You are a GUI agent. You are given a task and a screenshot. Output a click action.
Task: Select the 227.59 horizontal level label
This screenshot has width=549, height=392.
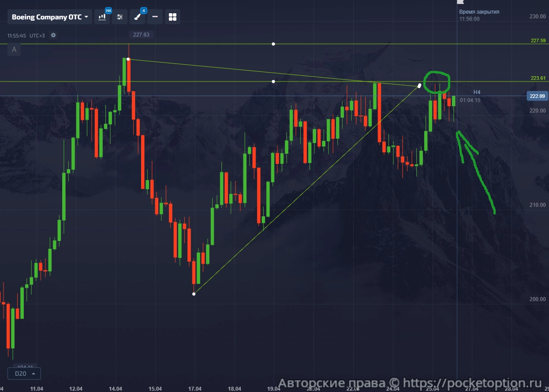point(538,41)
